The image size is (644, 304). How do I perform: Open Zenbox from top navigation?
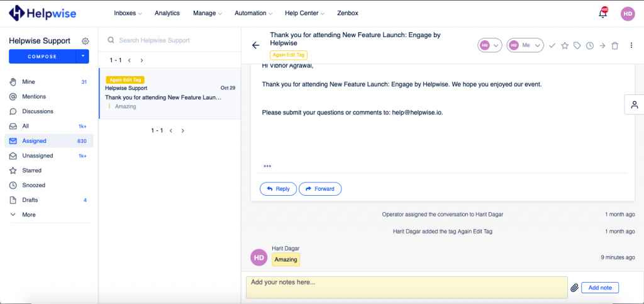(347, 13)
